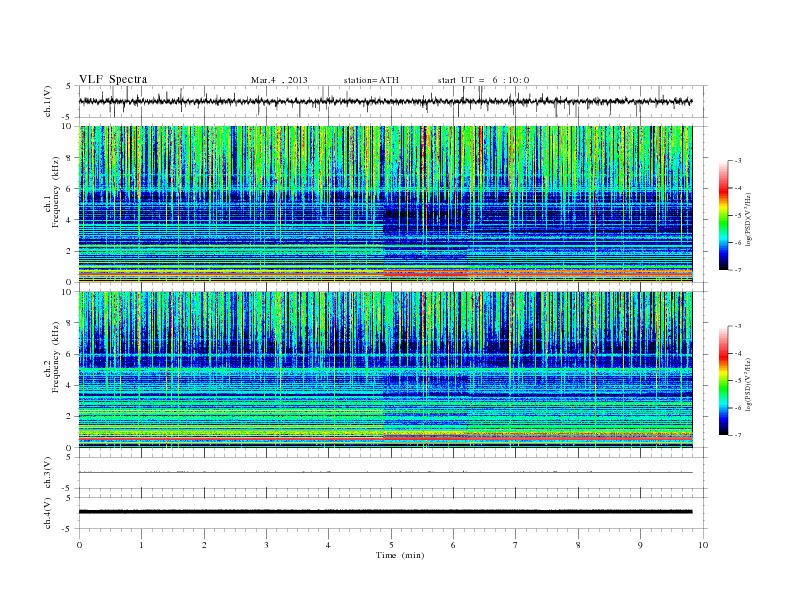
Task: Click the "ch.3(V)" waveform axis label
Action: (x=47, y=473)
